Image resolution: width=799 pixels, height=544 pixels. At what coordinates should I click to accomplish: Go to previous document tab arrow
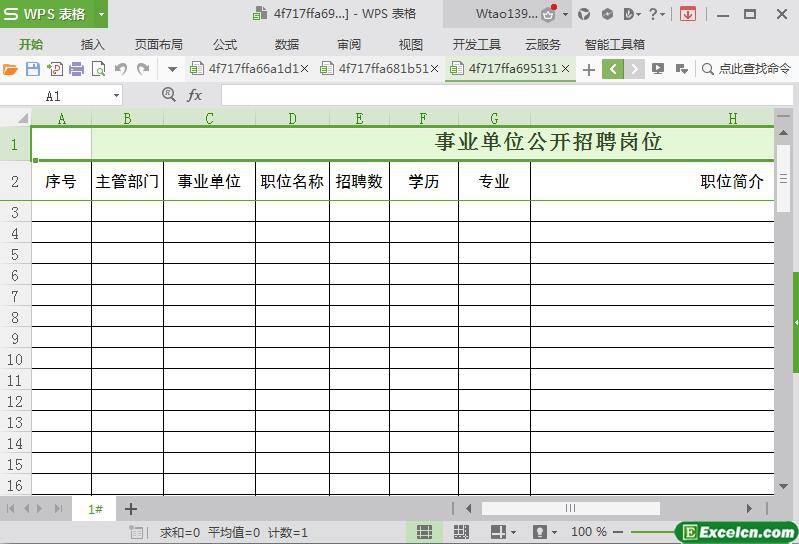point(613,69)
